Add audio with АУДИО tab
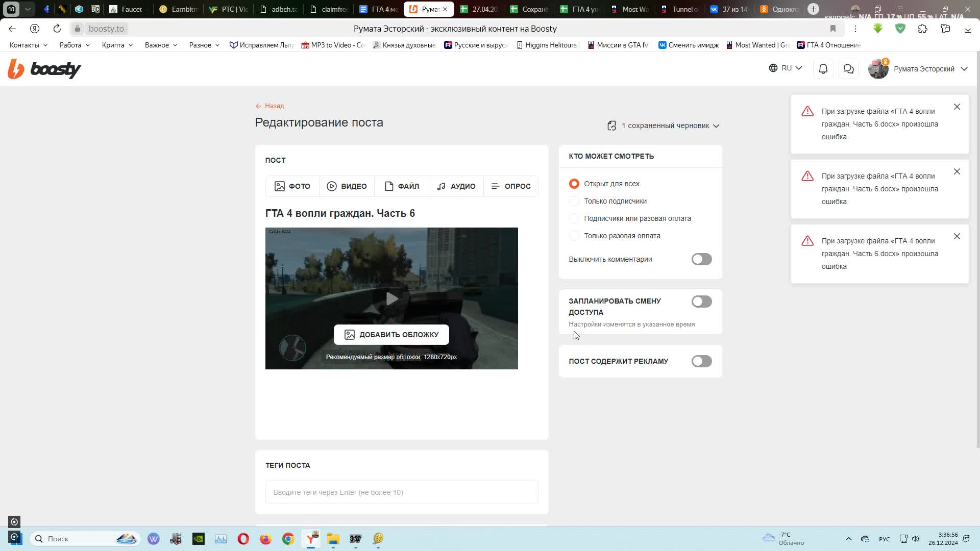The image size is (980, 551). pyautogui.click(x=456, y=186)
